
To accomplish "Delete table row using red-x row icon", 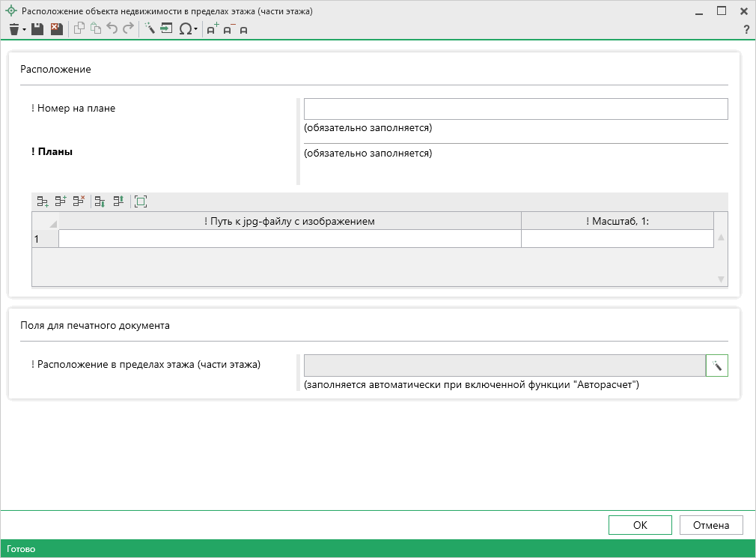I will [x=79, y=201].
